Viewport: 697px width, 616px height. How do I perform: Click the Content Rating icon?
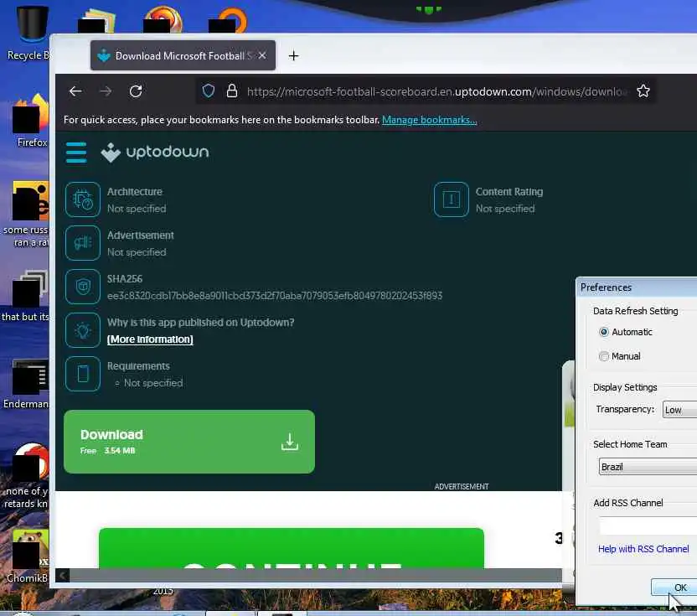point(452,199)
